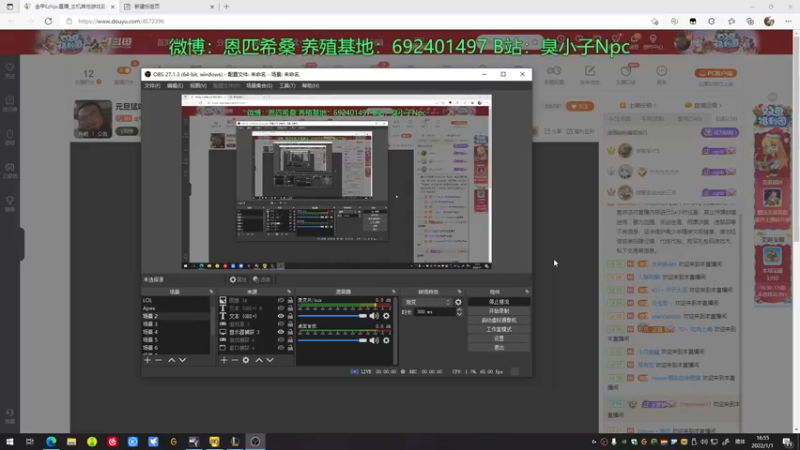This screenshot has height=450, width=800.
Task: Mute the 麦克风/Aux speaker icon
Action: [374, 316]
